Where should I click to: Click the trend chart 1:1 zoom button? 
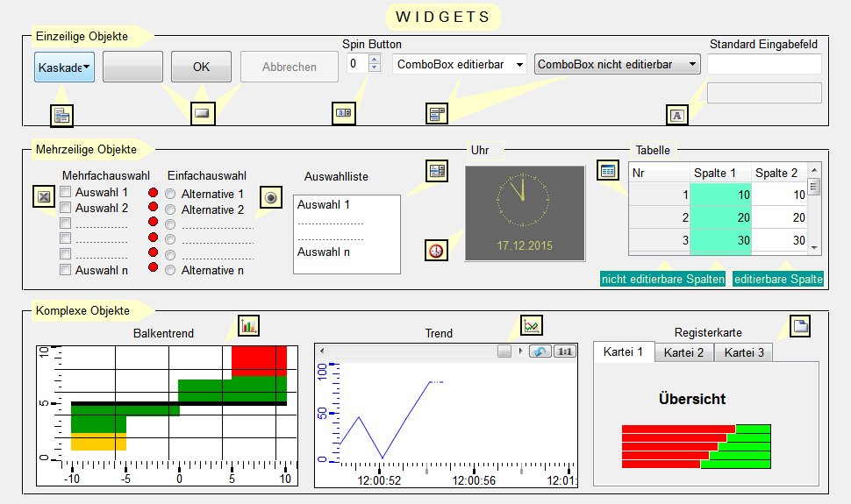[564, 351]
